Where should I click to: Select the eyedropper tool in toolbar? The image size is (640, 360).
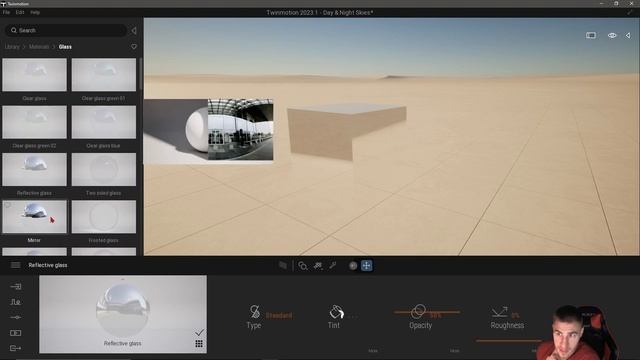point(333,266)
